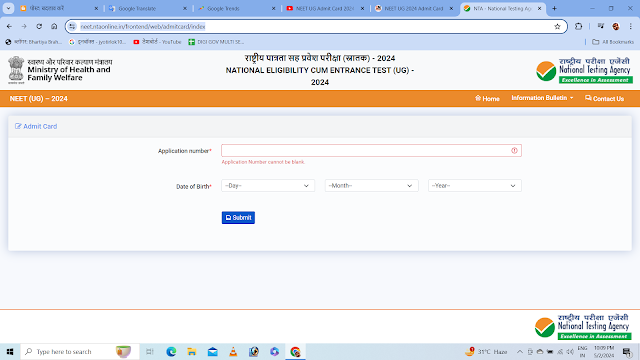Click the Admit Card panel heading

[x=36, y=127]
